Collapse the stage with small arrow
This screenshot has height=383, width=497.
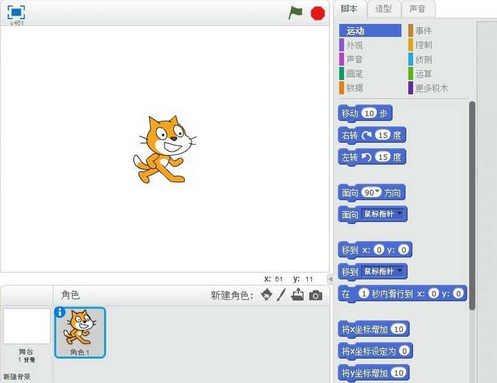[x=330, y=279]
